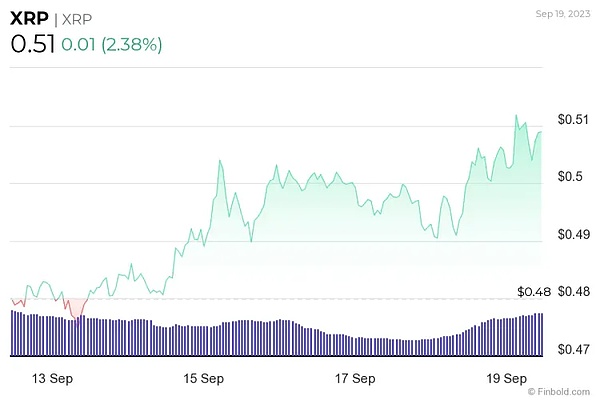Select the $0.5 price axis label

point(570,177)
